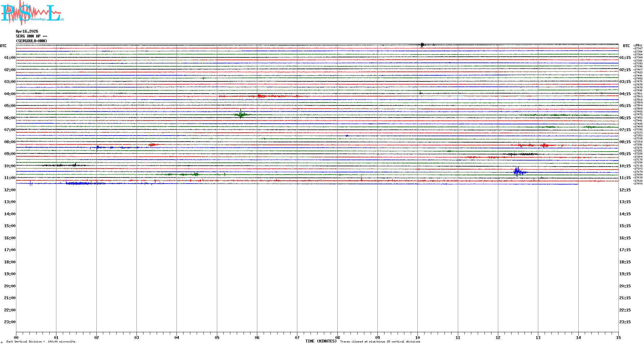Image resolution: width=644 pixels, height=346 pixels.
Task: Click the 08:15 label on right axis
Action: pyautogui.click(x=625, y=142)
